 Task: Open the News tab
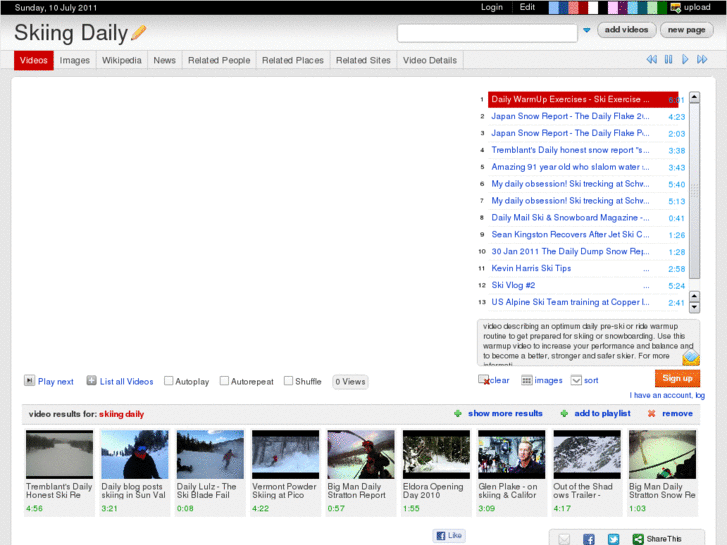pos(165,60)
